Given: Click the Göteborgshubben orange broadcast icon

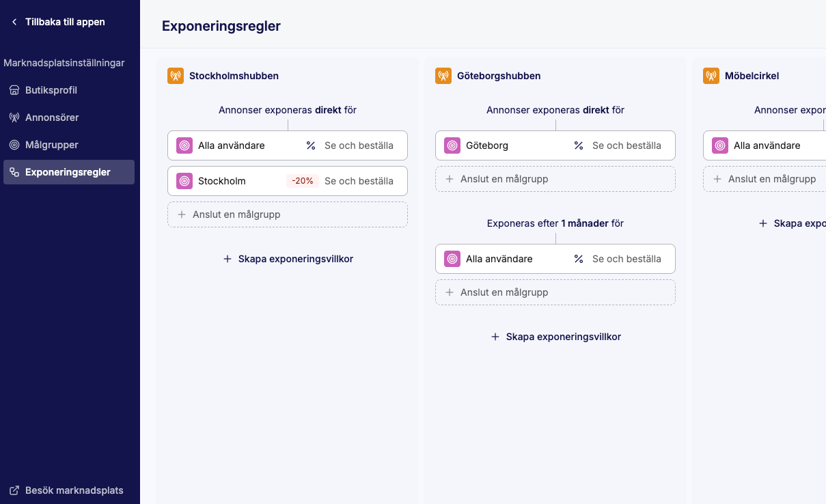Looking at the screenshot, I should point(443,76).
